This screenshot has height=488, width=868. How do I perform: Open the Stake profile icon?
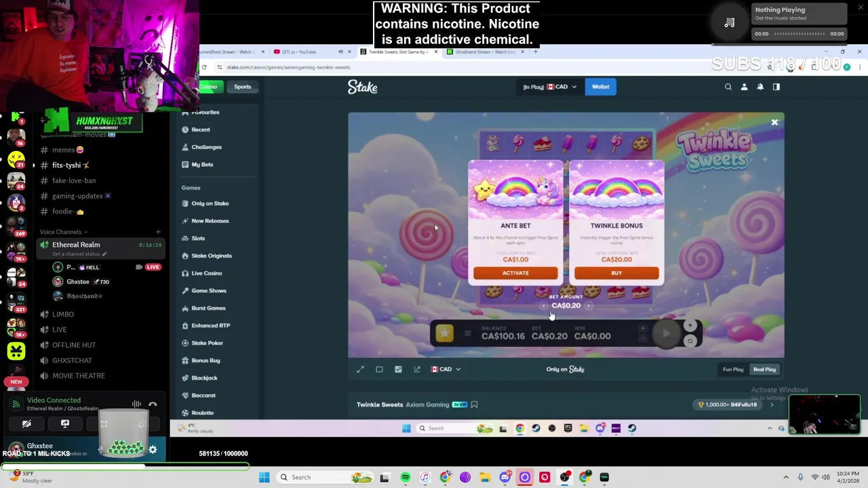pos(744,87)
